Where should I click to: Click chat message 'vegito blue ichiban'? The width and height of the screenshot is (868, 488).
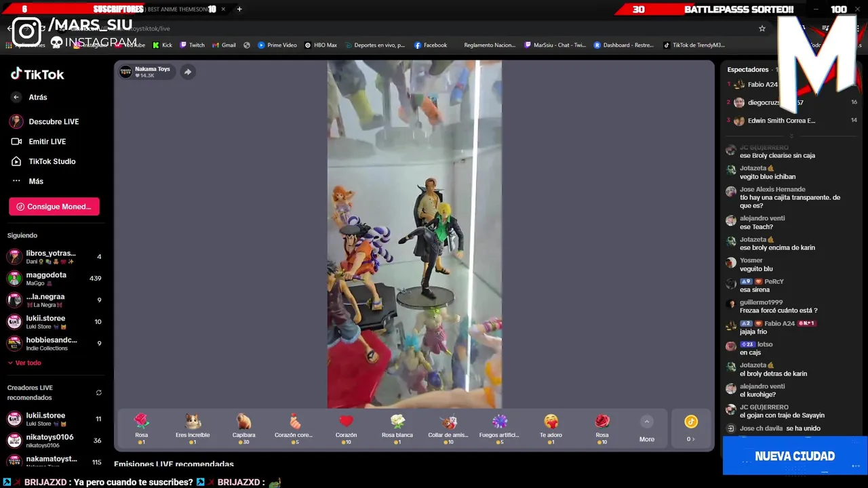click(x=768, y=177)
